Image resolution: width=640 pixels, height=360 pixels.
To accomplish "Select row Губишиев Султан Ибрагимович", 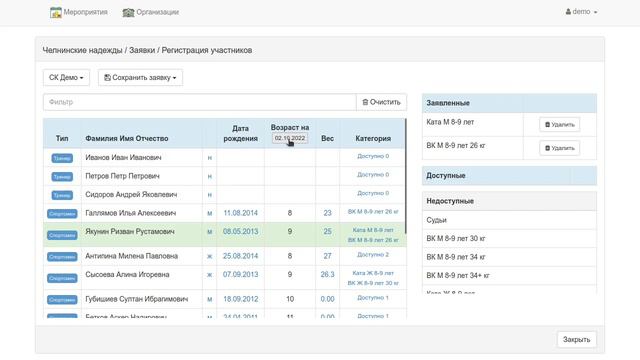I will click(225, 299).
